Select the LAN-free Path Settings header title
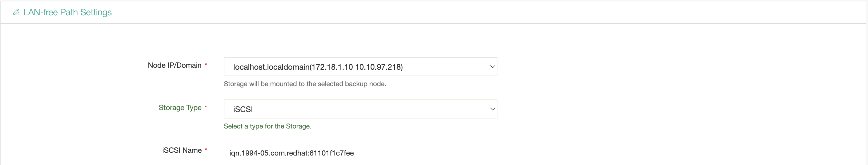The image size is (868, 165). pyautogui.click(x=67, y=12)
